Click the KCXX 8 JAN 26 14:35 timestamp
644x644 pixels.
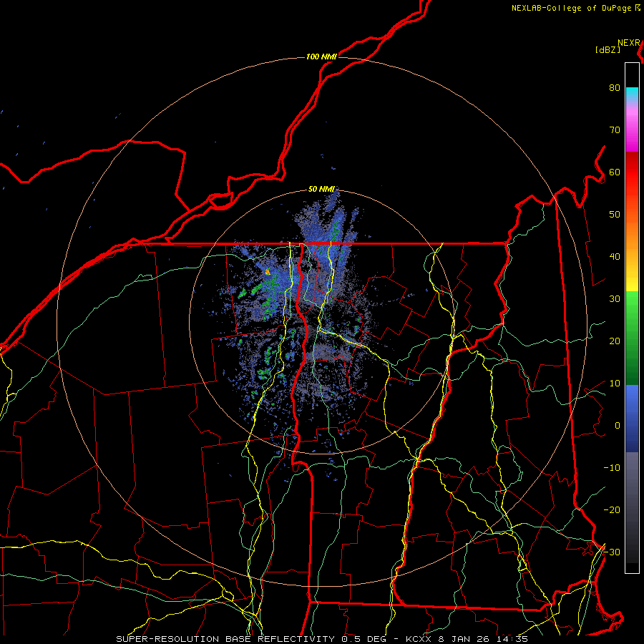[467, 639]
